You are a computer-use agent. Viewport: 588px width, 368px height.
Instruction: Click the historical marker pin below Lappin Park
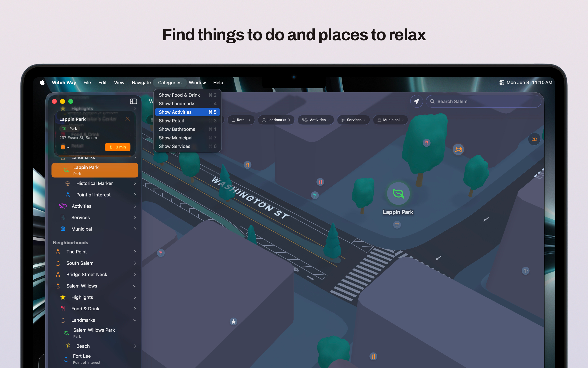397,225
